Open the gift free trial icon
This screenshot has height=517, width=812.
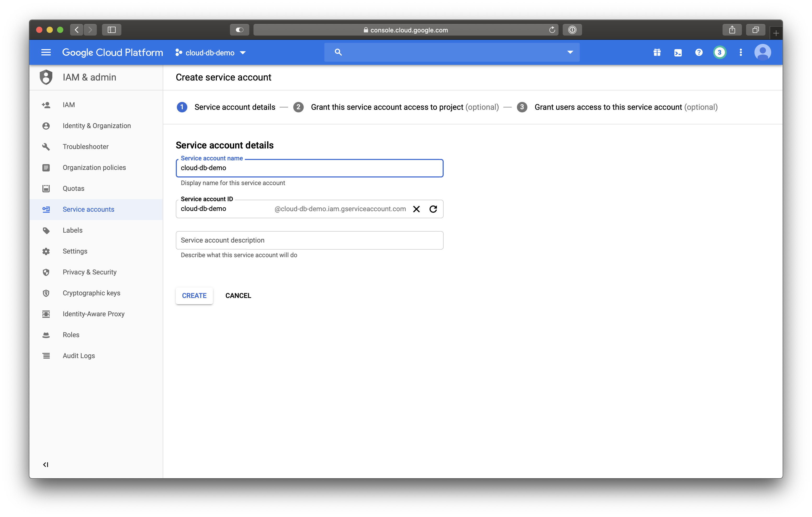[x=657, y=53]
